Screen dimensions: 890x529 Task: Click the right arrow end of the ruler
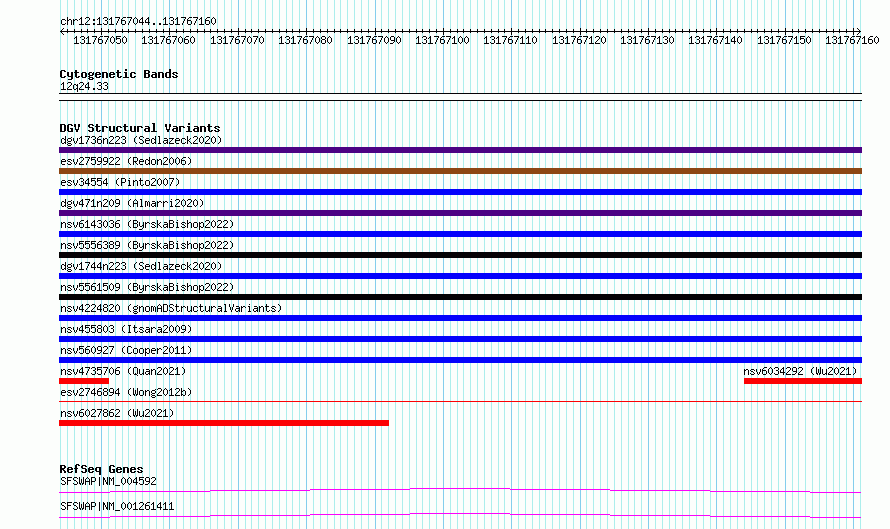point(859,31)
